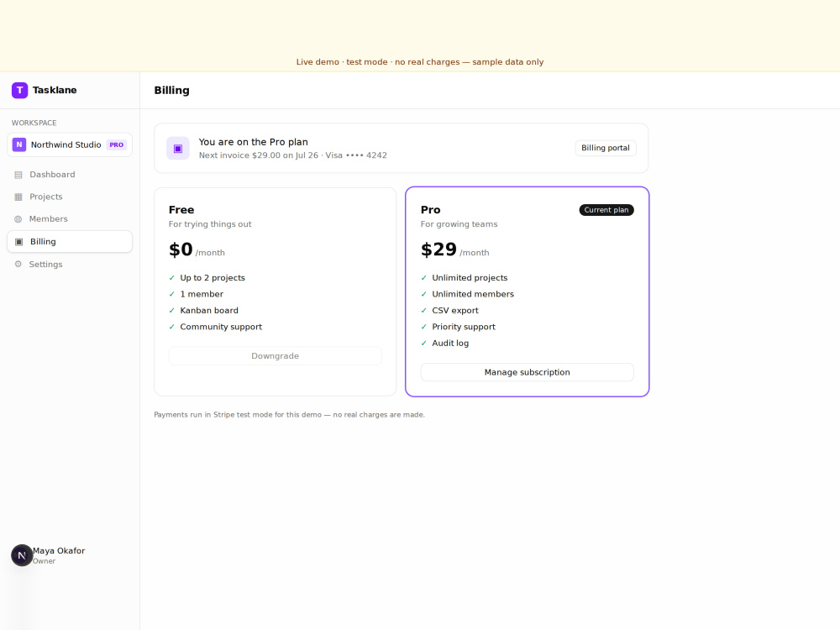Open the Billing portal

606,148
